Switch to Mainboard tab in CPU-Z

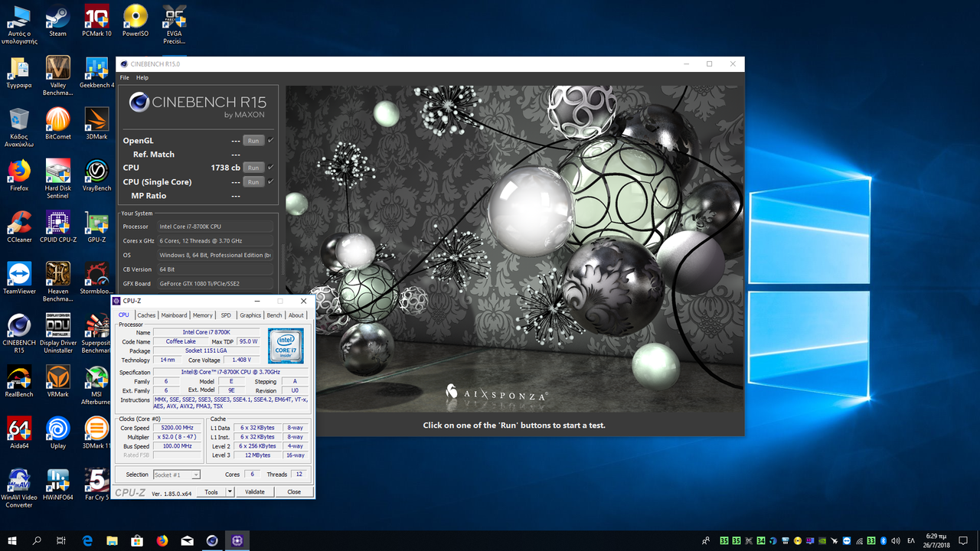174,315
